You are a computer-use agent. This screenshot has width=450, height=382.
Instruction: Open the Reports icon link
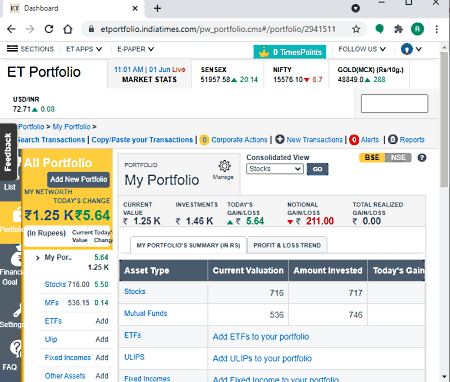click(x=406, y=140)
